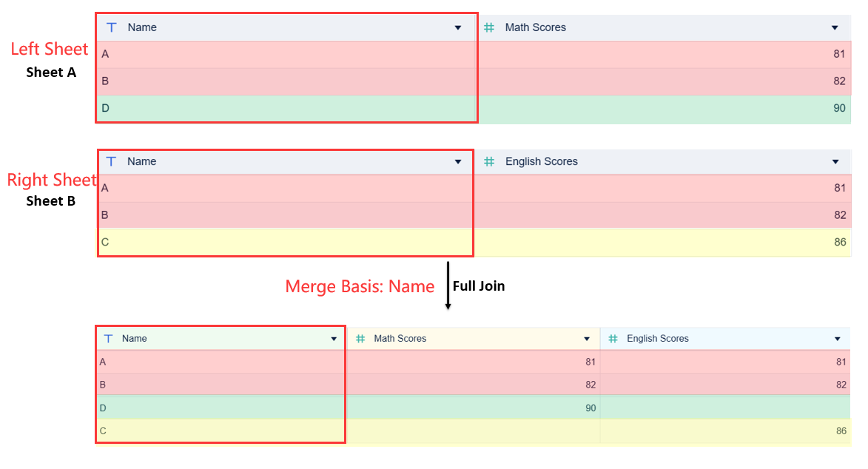
Task: Click the # icon on merged English Scores column
Action: pos(612,338)
